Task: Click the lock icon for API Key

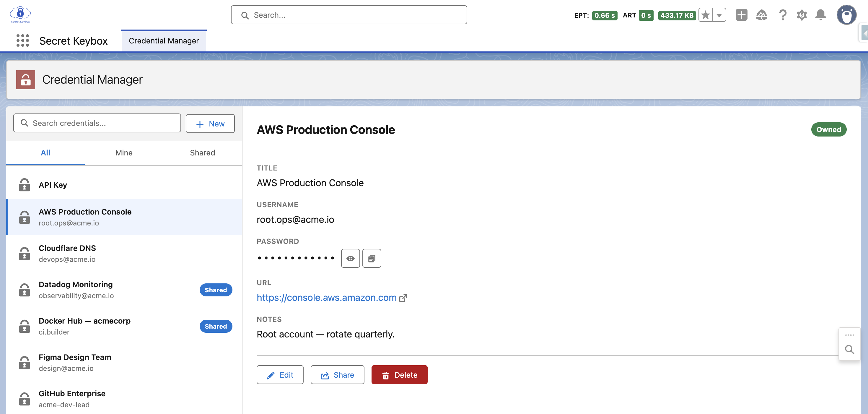Action: click(24, 185)
